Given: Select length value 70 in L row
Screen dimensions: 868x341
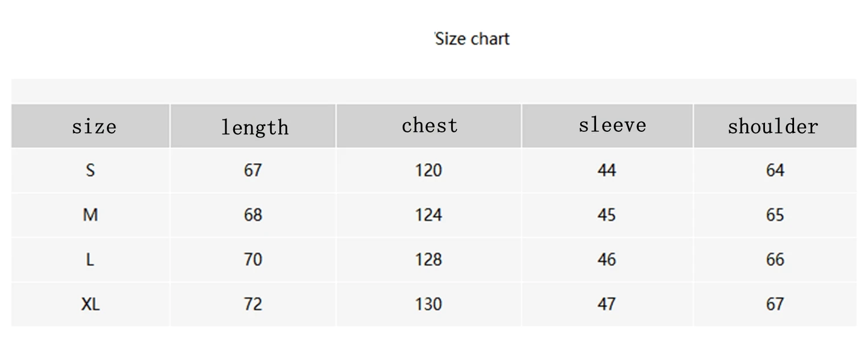Looking at the screenshot, I should point(253,260).
